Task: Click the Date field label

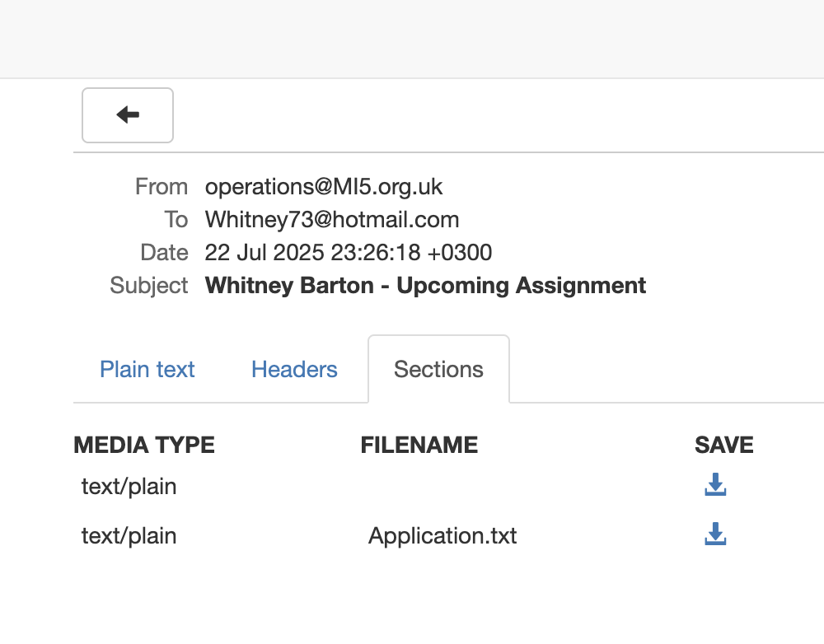Action: click(164, 253)
